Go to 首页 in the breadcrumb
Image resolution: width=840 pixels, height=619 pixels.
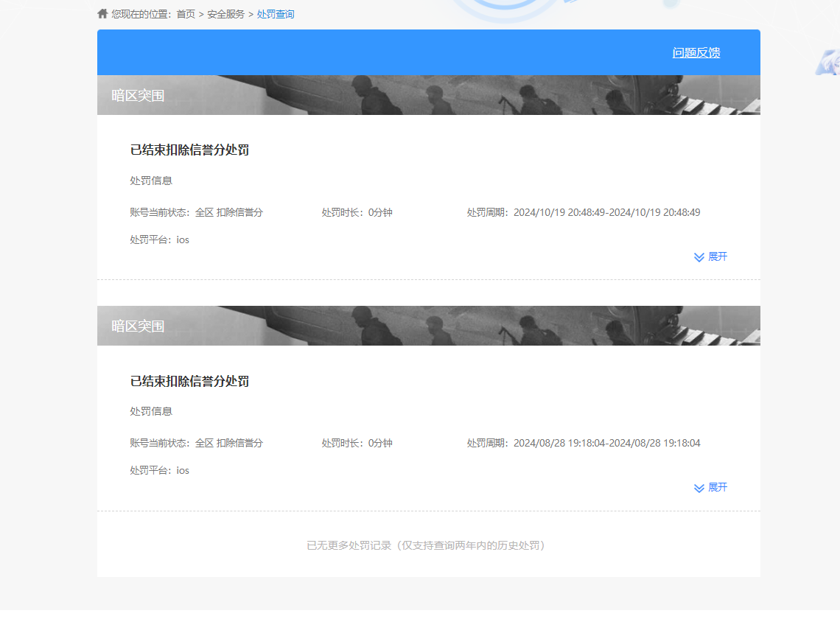tap(186, 15)
